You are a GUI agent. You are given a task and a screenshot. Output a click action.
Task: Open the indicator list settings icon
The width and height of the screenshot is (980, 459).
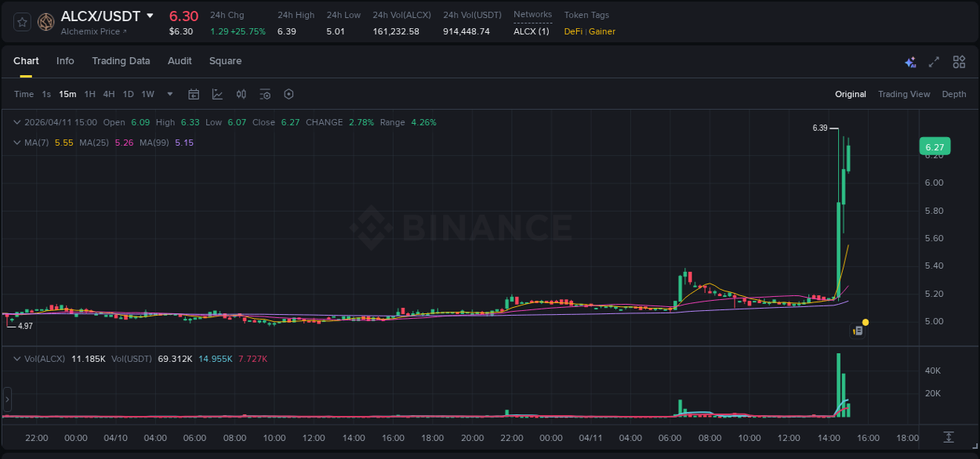coord(265,94)
